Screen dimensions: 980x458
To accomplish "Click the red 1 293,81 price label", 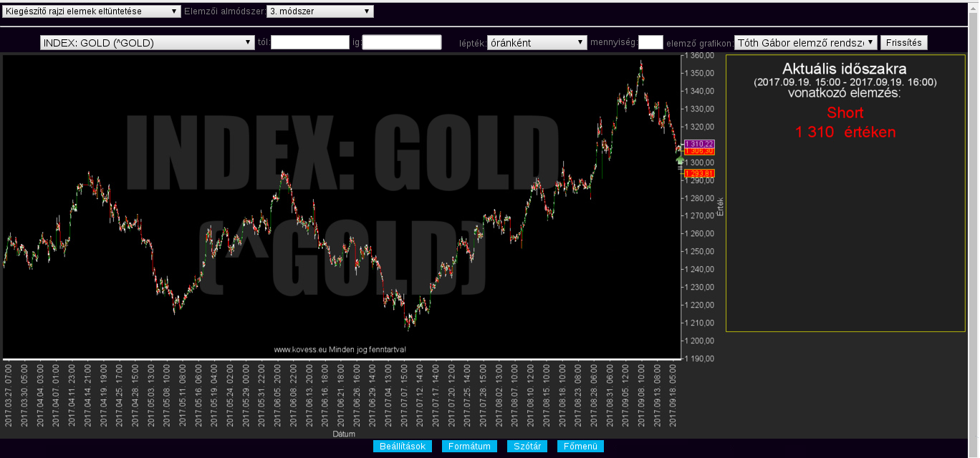I will (699, 174).
